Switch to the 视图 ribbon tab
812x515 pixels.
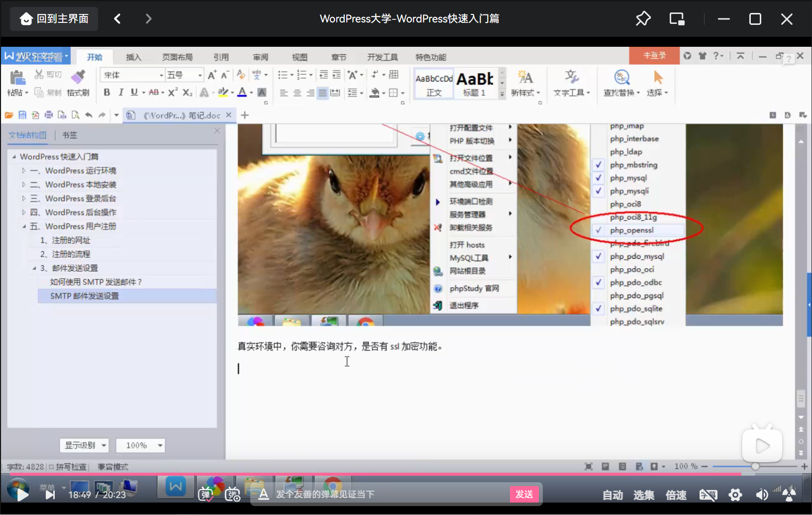300,57
